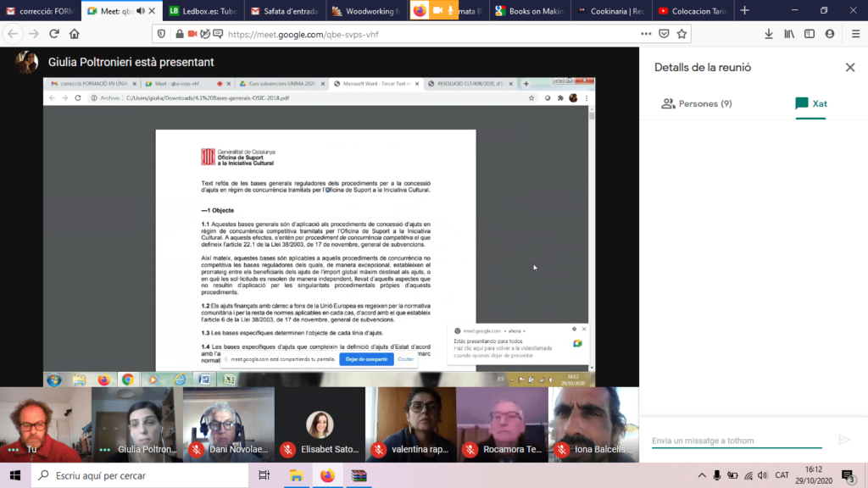Open the camera permission indicator in address bar

coord(192,34)
